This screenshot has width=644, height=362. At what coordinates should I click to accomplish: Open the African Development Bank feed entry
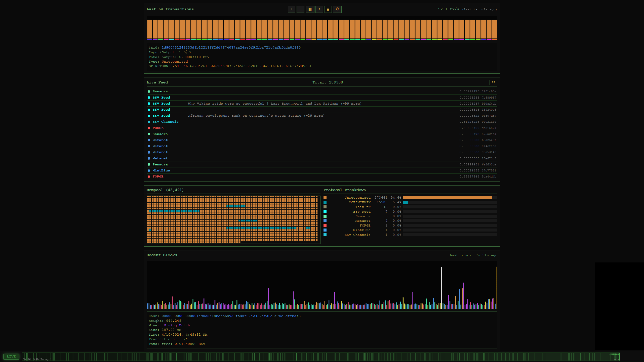[322, 116]
